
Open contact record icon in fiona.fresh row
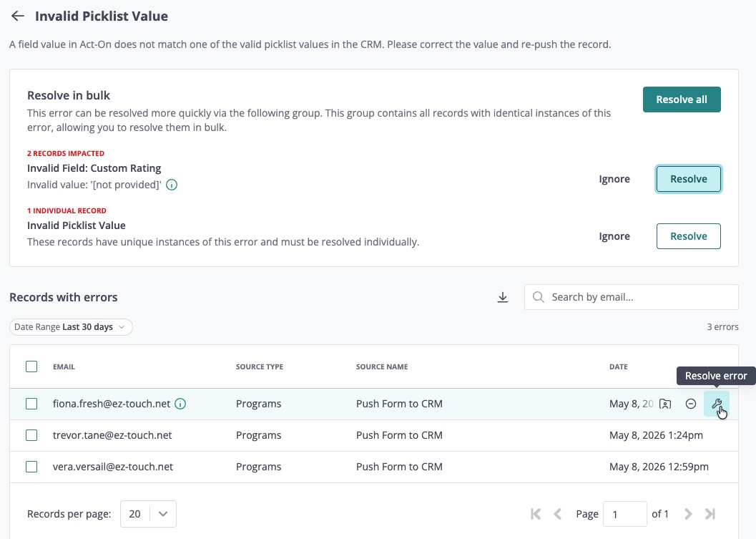pyautogui.click(x=665, y=404)
